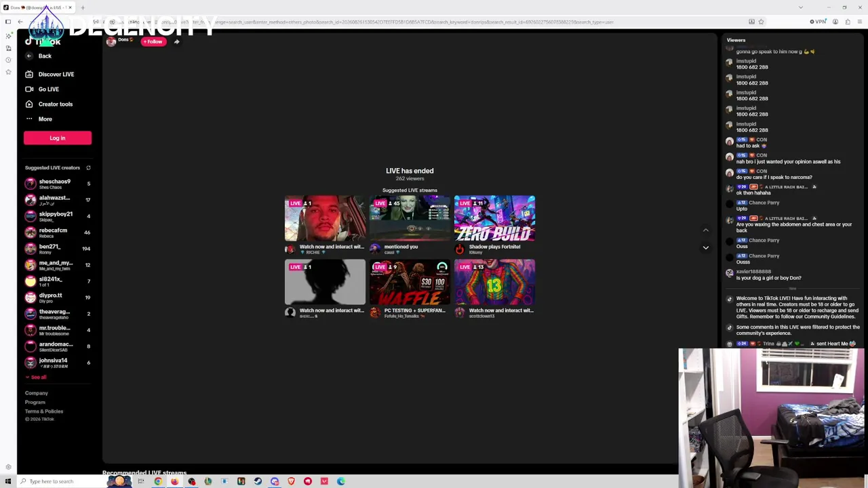Click the Back arrow in the TikTok sidebar
Viewport: 868px width, 488px height.
29,56
